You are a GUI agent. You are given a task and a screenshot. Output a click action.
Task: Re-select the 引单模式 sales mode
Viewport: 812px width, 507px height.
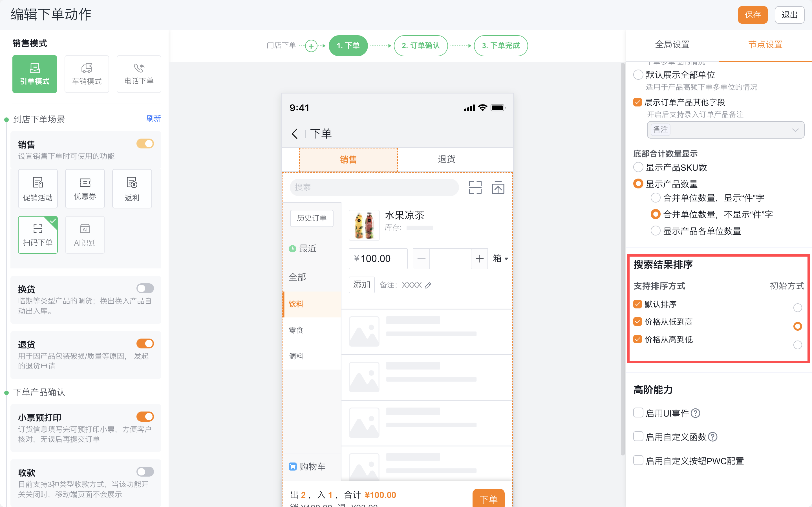click(x=35, y=74)
